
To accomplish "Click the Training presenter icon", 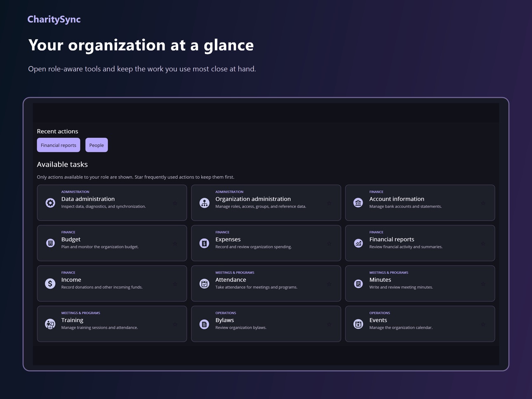I will [50, 324].
